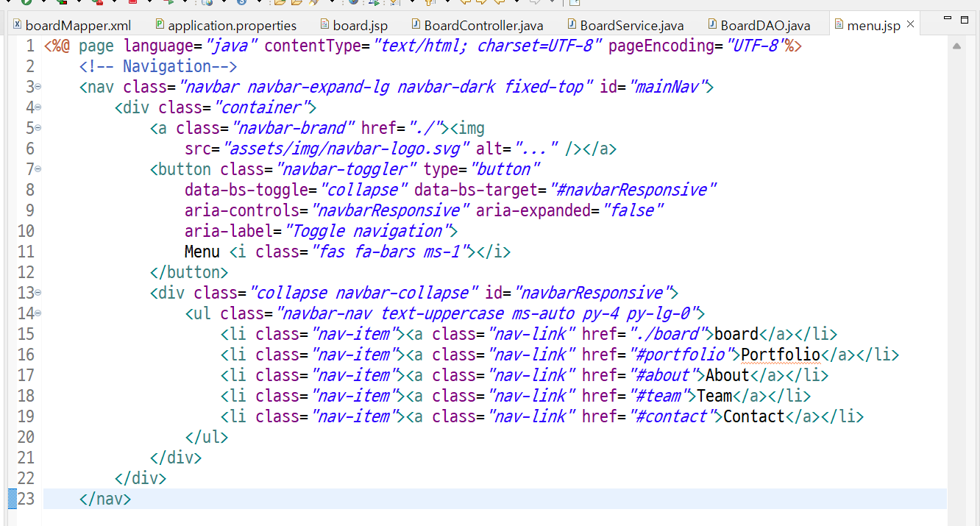Click the "fas fa-bars ms-1" class value

[391, 252]
